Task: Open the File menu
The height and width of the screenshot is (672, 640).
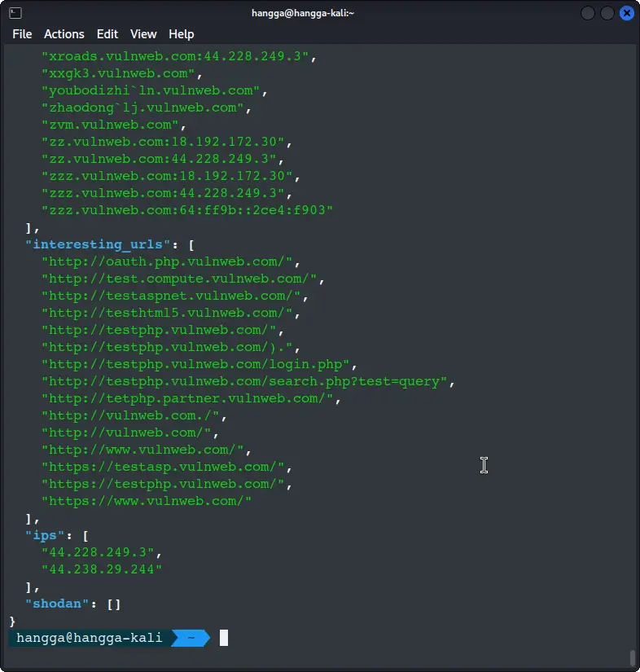Action: point(22,34)
